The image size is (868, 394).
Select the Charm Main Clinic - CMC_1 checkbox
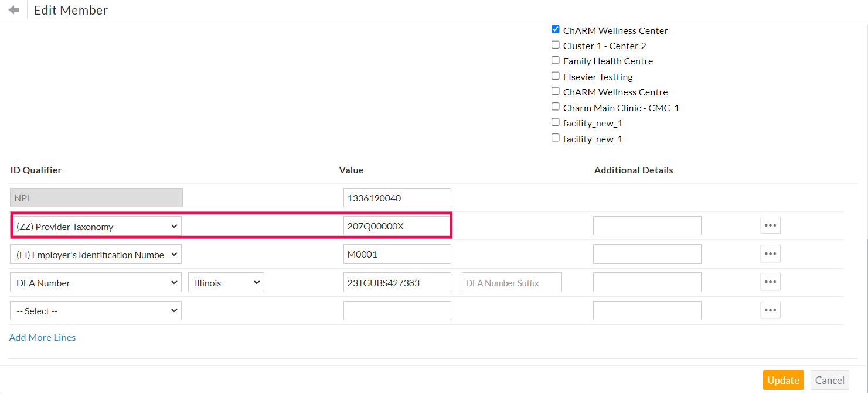[556, 107]
